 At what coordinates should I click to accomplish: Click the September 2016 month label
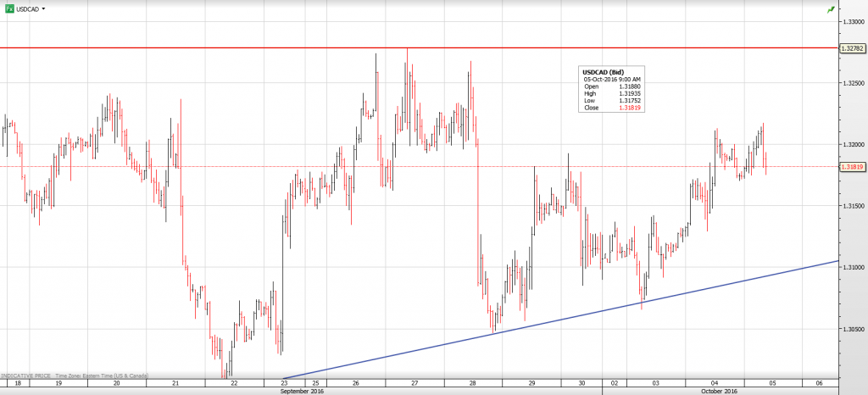[303, 391]
